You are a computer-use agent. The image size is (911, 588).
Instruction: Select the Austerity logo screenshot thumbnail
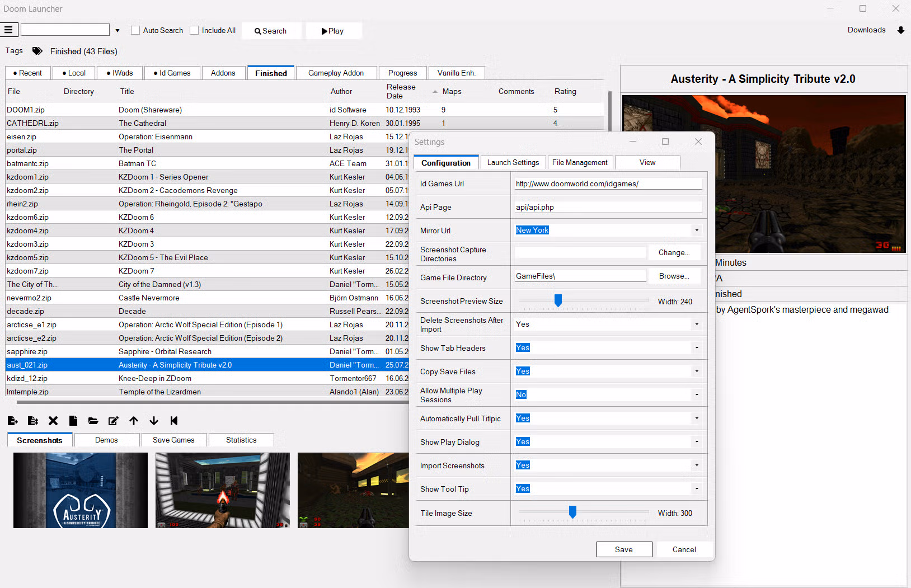(x=81, y=490)
